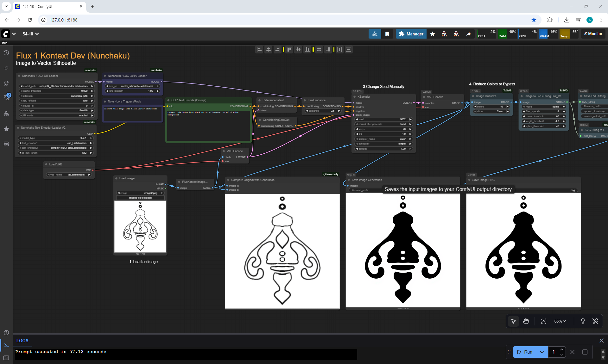This screenshot has width=608, height=364.
Task: Increase the batch count stepper
Action: tap(562, 349)
